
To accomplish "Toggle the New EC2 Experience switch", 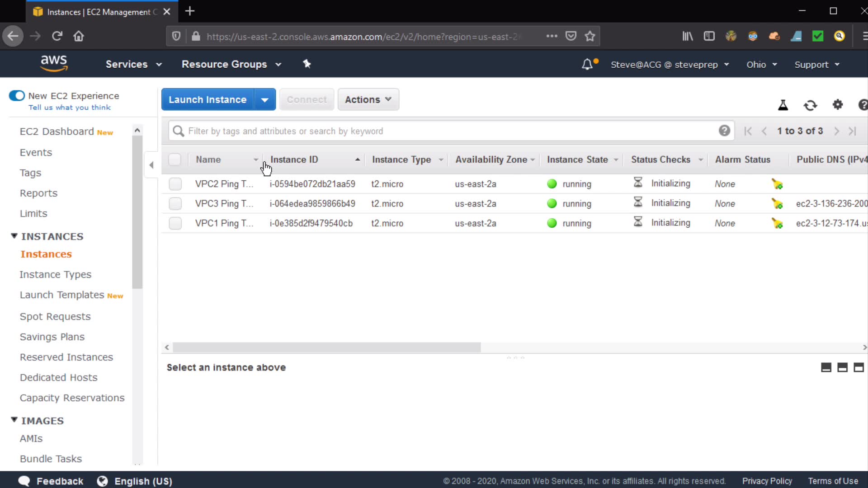I will click(x=17, y=96).
